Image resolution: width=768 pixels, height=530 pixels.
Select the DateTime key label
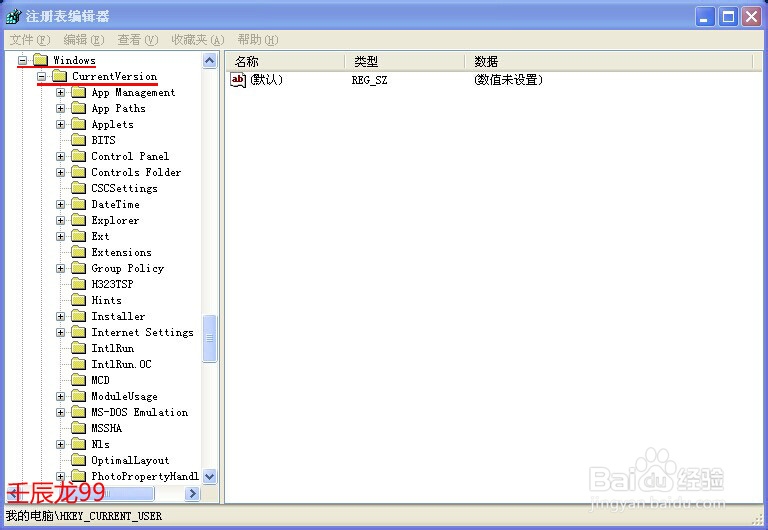(116, 204)
